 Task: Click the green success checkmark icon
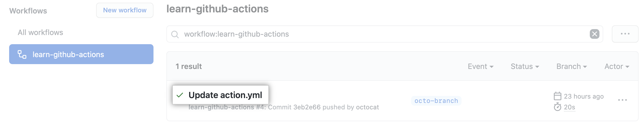click(180, 95)
